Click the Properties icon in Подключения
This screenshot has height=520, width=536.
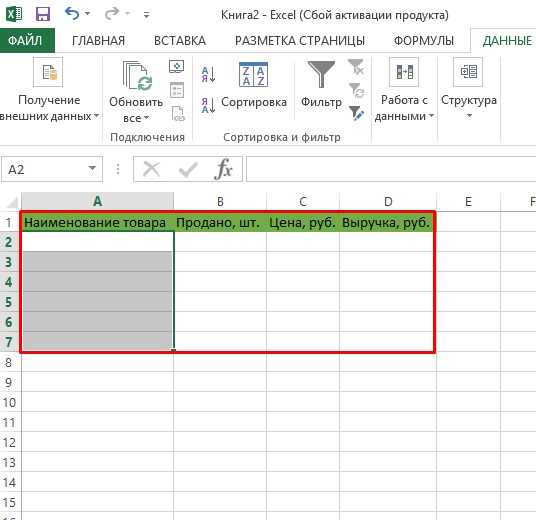pos(177,90)
